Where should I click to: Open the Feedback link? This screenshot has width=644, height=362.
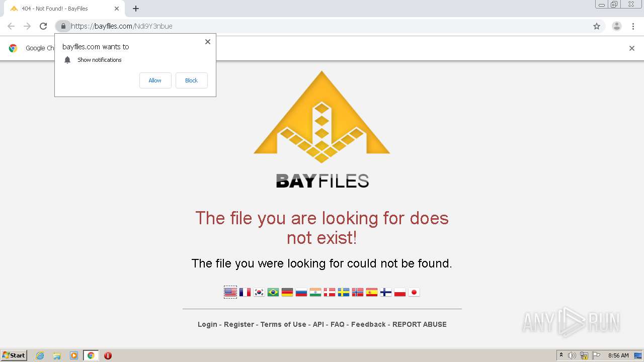coord(368,324)
